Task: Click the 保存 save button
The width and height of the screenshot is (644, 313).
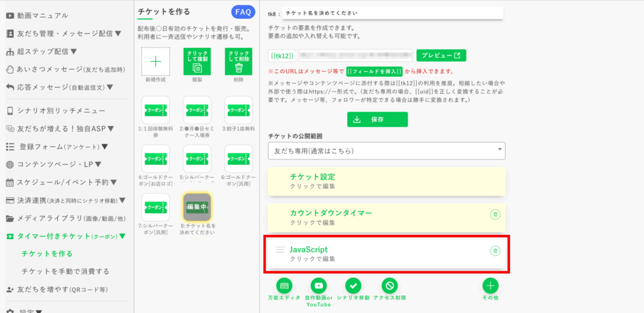Action: [x=377, y=120]
